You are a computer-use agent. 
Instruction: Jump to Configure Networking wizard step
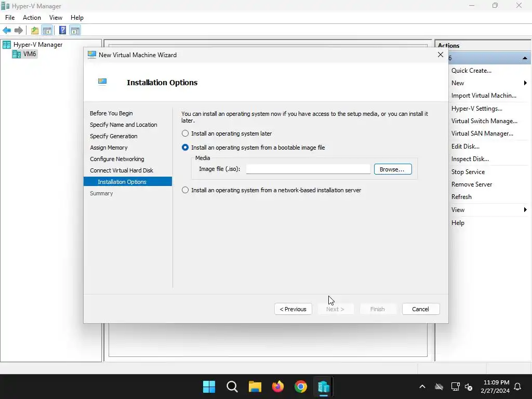117,159
